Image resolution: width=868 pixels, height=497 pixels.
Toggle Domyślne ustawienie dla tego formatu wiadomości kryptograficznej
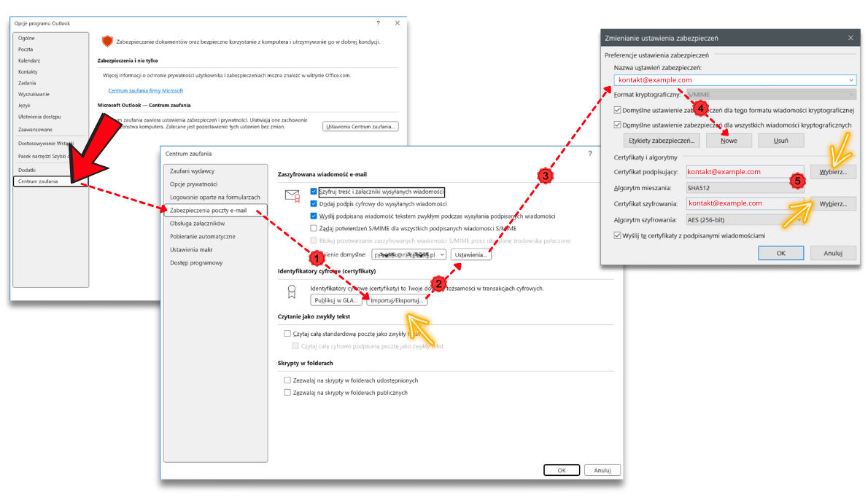(617, 110)
